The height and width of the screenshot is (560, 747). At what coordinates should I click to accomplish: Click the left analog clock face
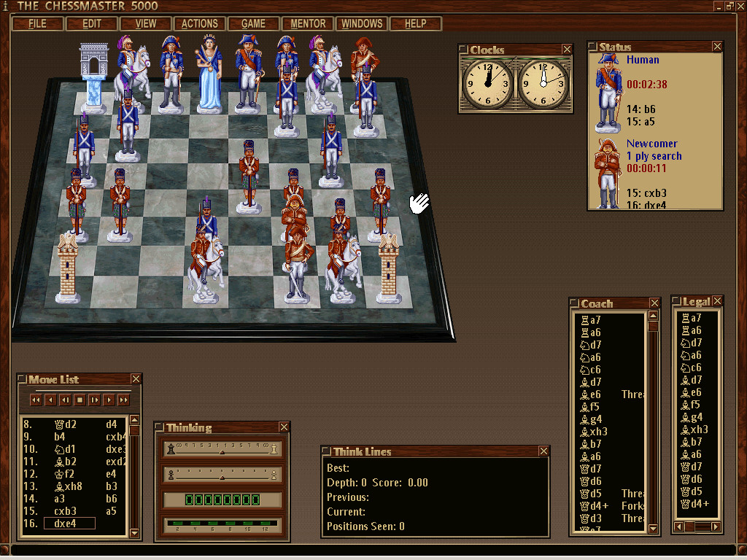coord(488,84)
